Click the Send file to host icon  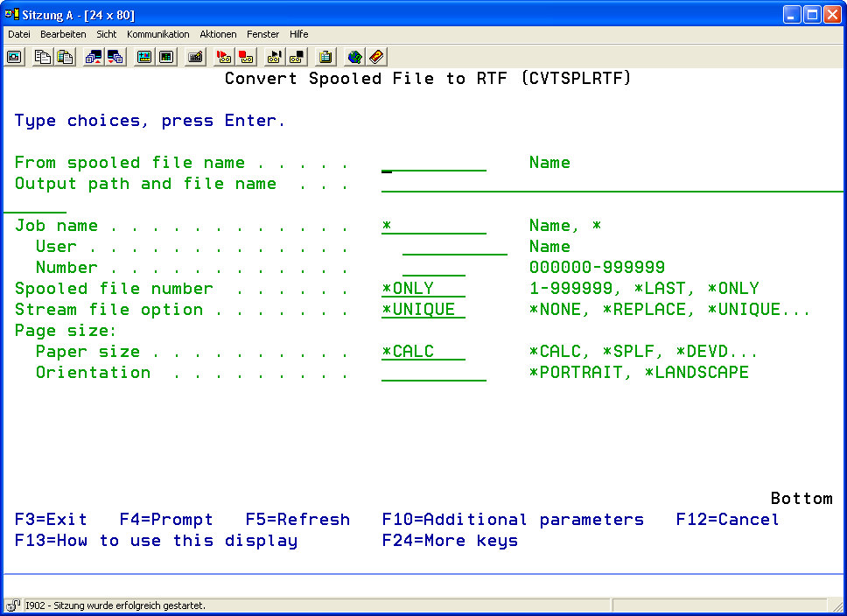[x=93, y=57]
